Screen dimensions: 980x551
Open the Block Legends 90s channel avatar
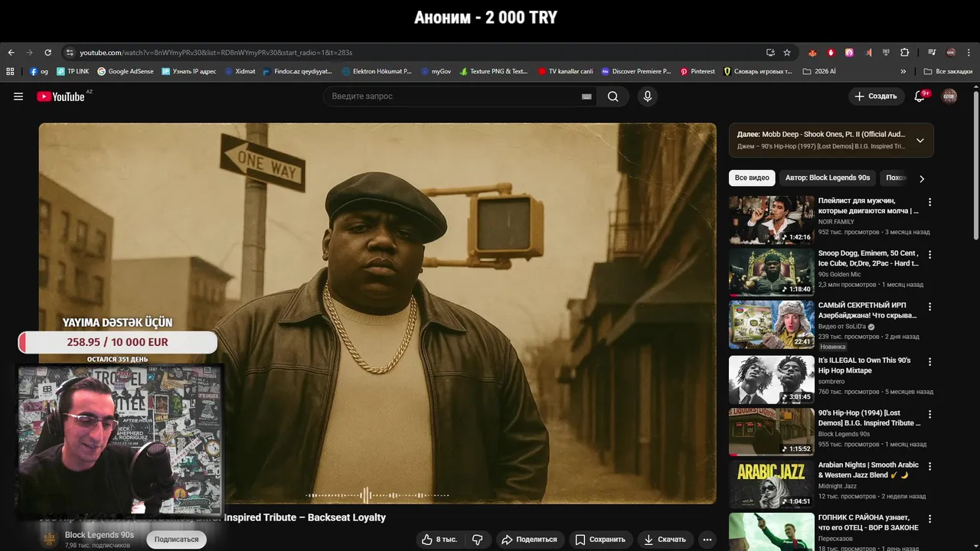pyautogui.click(x=49, y=539)
